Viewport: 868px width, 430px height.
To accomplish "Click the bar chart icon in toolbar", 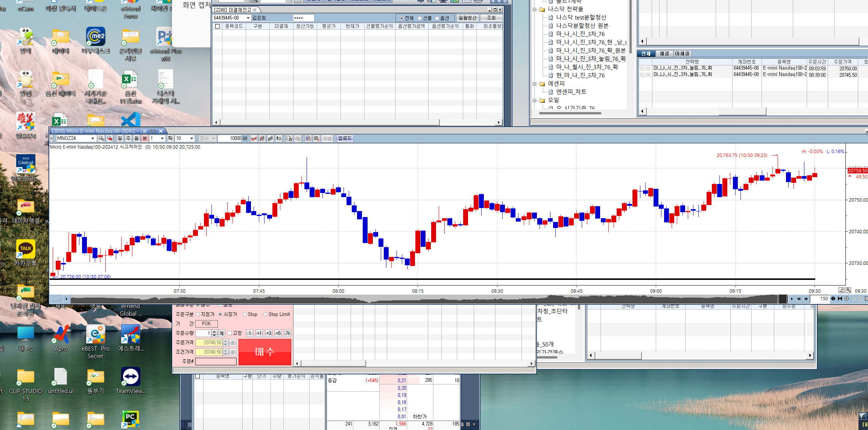I will pos(271,138).
